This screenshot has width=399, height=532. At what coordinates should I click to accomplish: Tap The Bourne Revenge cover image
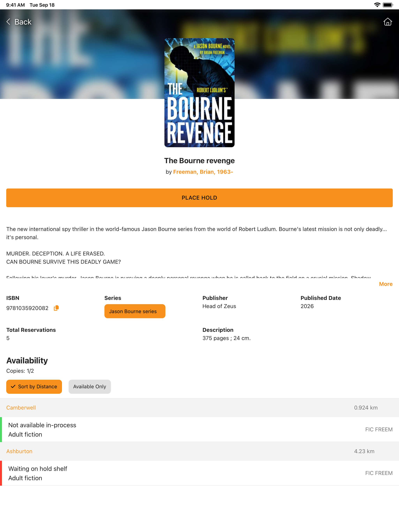199,93
